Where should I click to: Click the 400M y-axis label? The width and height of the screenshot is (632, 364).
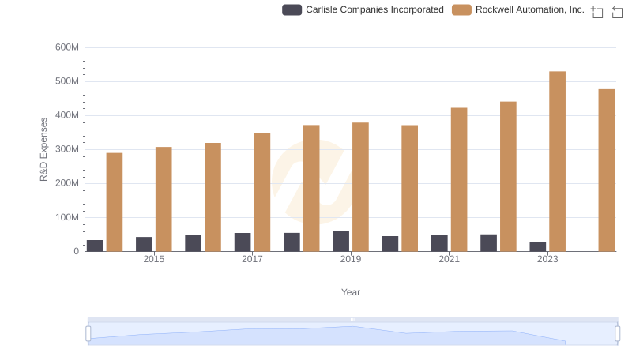(67, 115)
